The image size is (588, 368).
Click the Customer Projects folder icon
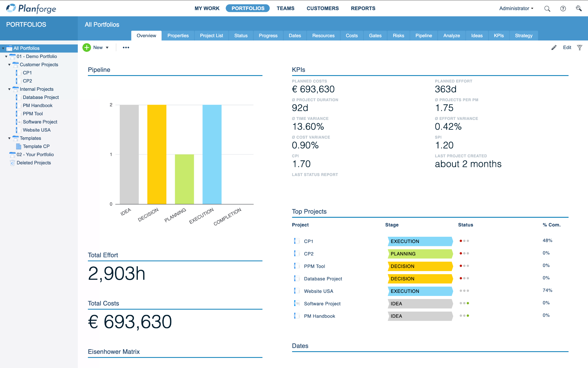pyautogui.click(x=15, y=65)
